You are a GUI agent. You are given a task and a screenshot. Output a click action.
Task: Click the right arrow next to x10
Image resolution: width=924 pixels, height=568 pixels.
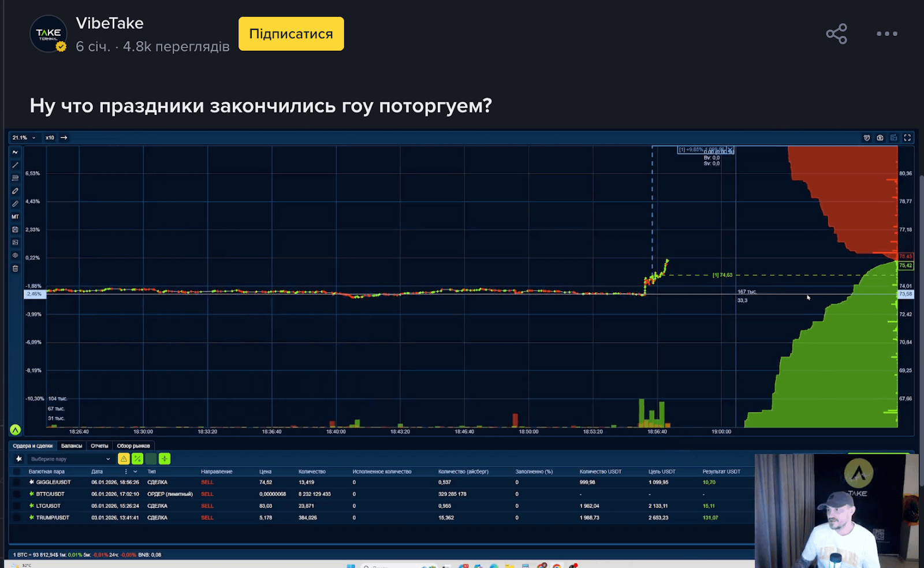[64, 138]
